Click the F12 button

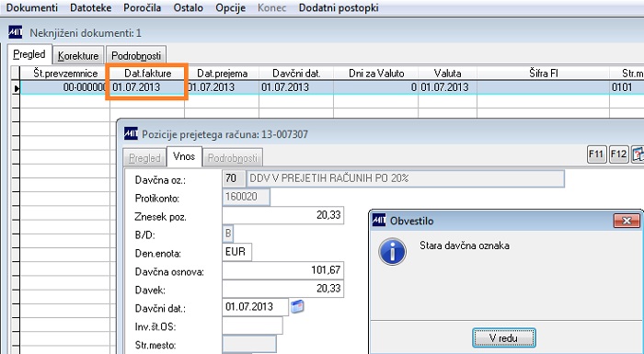618,154
